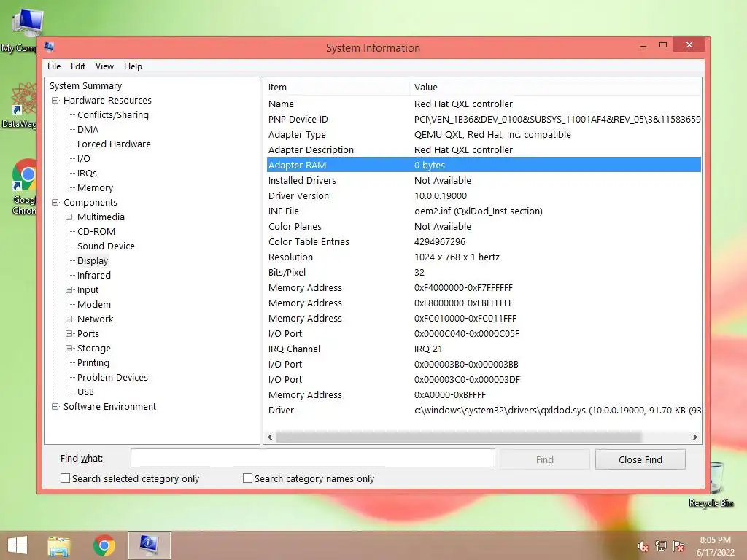This screenshot has width=747, height=560.
Task: Collapse the Components tree node
Action: (x=55, y=203)
